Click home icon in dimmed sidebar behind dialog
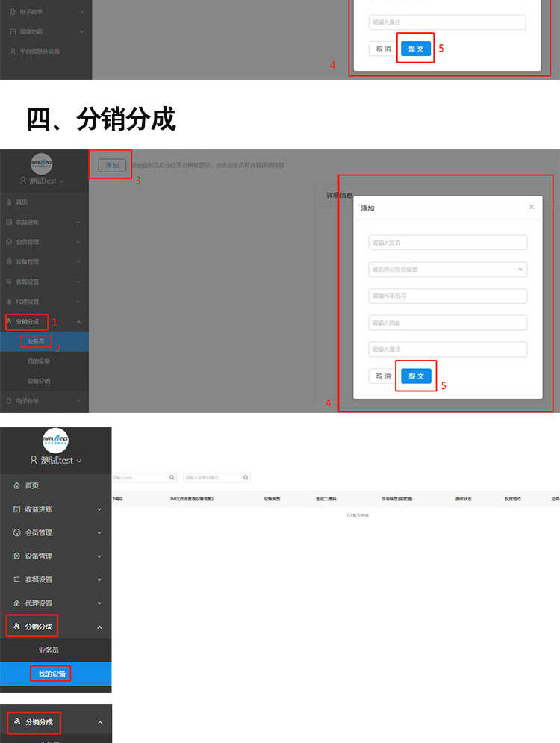Image resolution: width=560 pixels, height=743 pixels. click(9, 202)
